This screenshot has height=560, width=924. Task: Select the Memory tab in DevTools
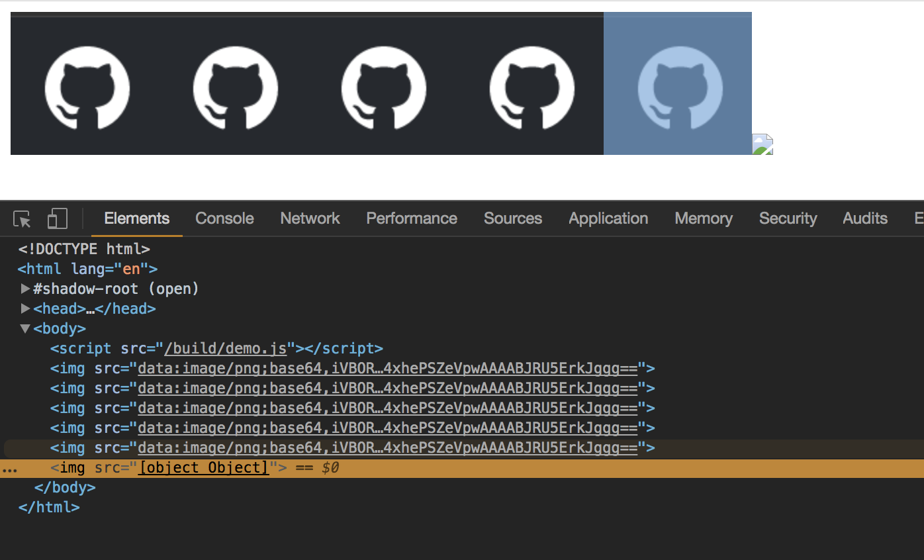coord(703,218)
